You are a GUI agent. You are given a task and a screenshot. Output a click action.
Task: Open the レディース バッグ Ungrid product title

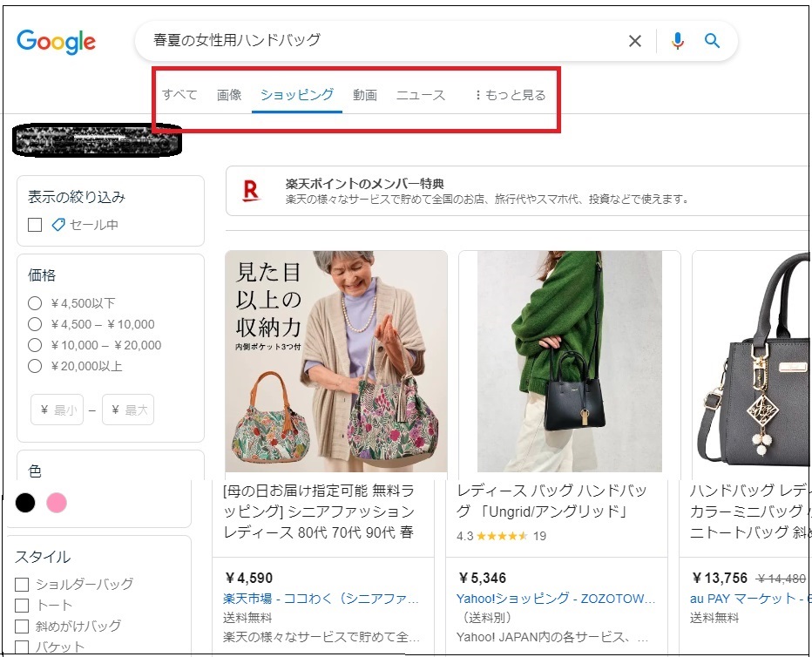pos(552,501)
